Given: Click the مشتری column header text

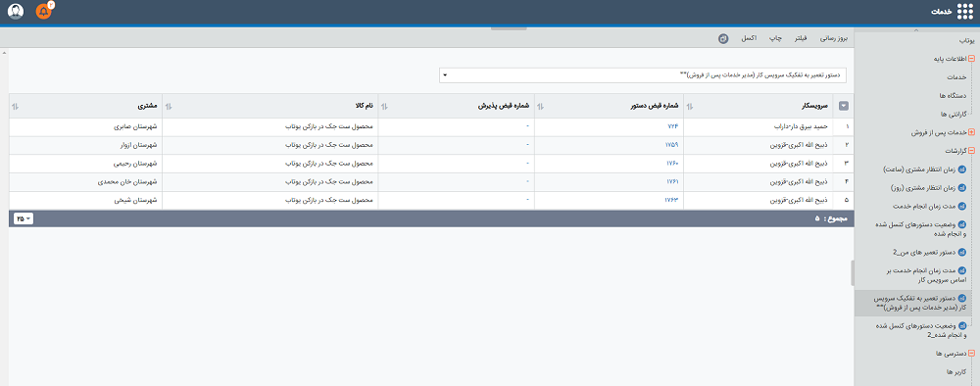Looking at the screenshot, I should (x=148, y=106).
